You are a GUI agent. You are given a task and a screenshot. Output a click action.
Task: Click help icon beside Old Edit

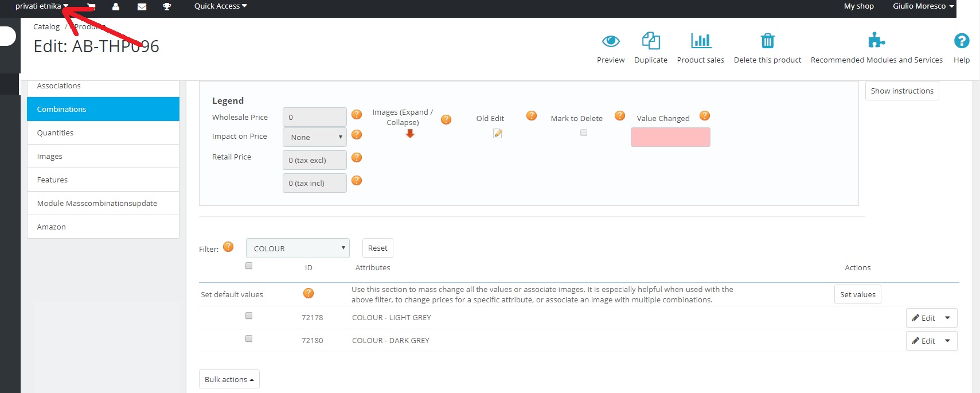click(532, 115)
